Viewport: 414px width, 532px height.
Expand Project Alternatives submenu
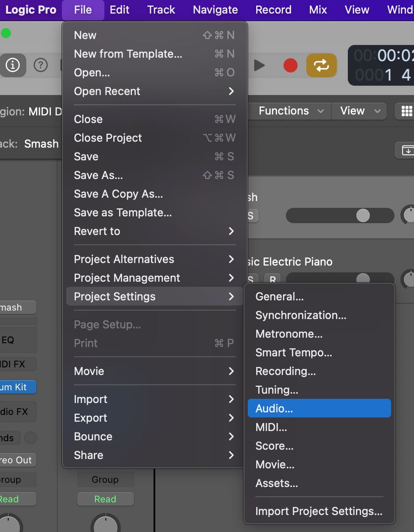click(154, 259)
